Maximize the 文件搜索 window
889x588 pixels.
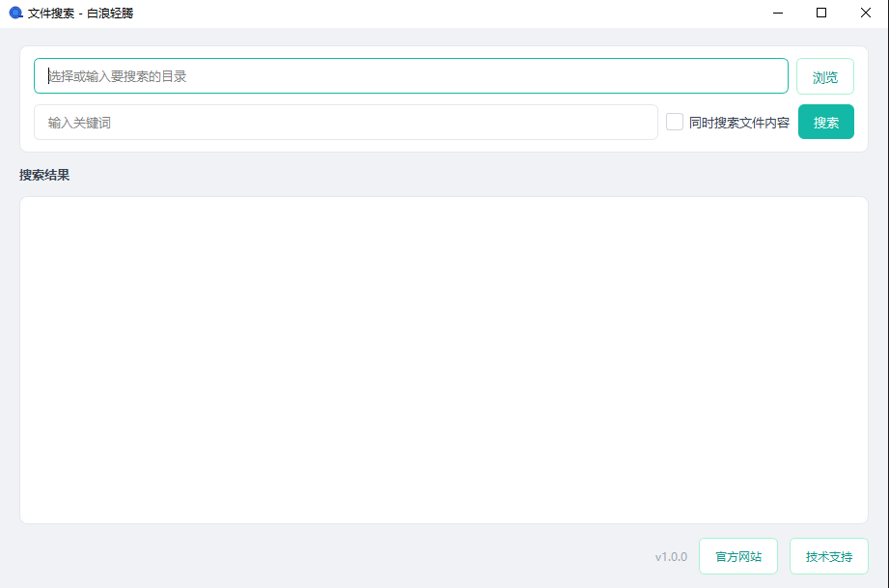821,14
